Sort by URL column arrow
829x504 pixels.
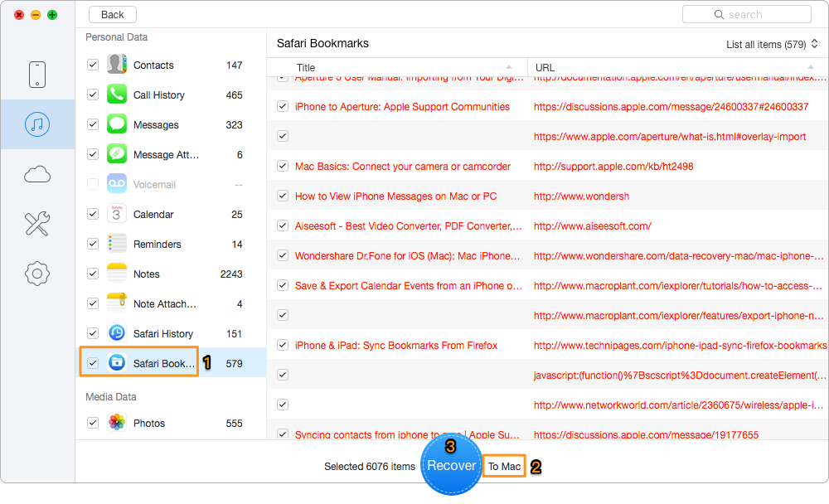(811, 67)
